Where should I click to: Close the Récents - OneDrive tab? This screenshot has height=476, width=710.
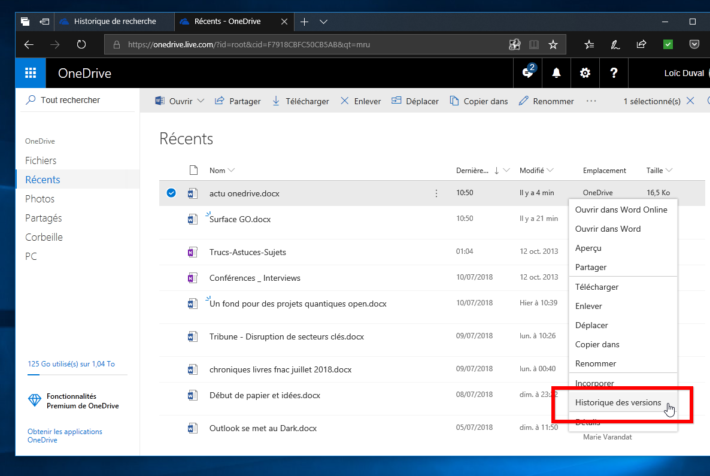point(284,22)
